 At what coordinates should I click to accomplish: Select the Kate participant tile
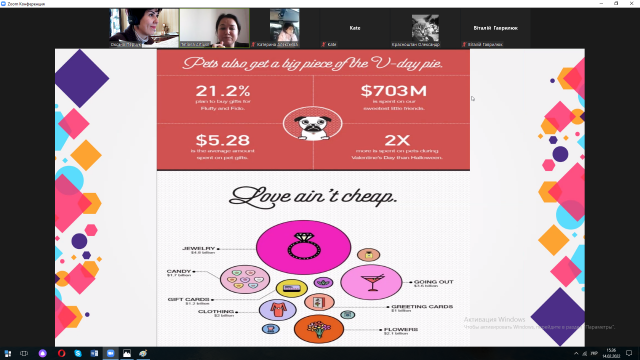[355, 28]
